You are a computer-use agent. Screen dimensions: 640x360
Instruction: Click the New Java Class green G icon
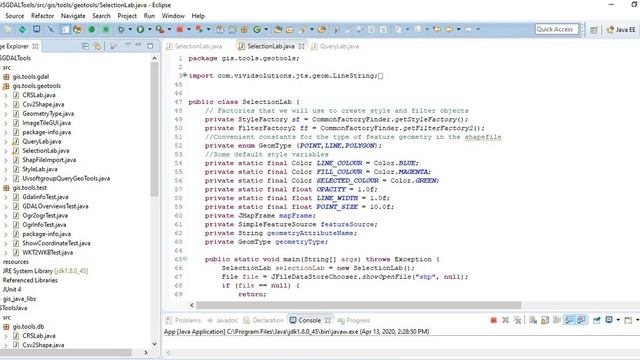257,29
